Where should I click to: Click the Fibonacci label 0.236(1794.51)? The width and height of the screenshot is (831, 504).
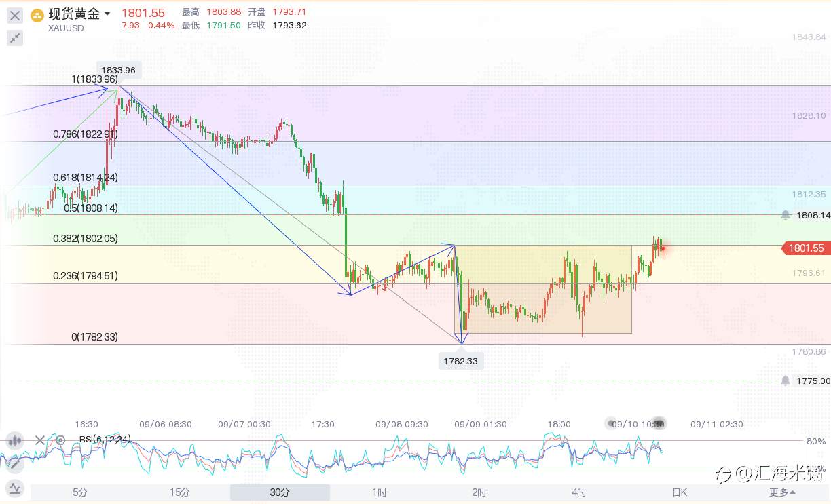coord(86,276)
